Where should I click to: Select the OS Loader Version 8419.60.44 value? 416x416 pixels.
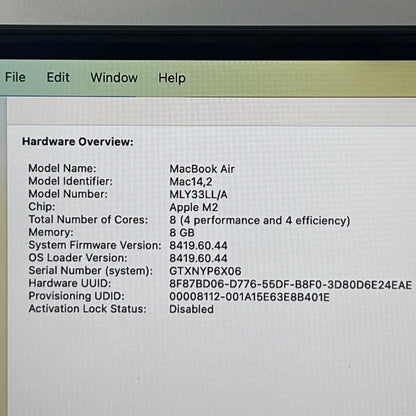(198, 258)
